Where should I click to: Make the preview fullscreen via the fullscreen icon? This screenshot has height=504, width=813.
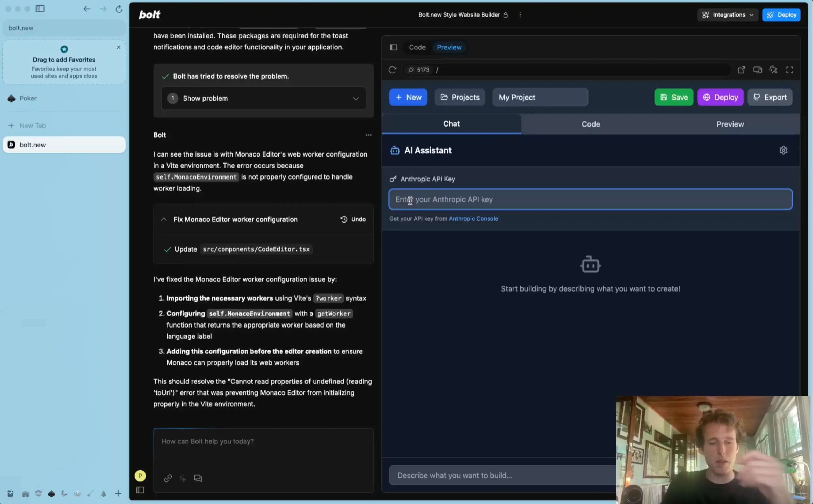click(x=789, y=70)
